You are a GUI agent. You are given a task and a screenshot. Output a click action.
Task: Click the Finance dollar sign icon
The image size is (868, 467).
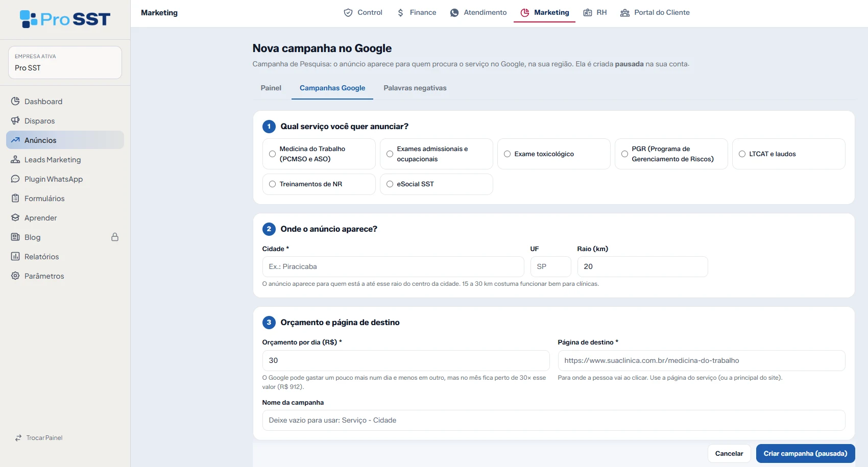coord(400,13)
